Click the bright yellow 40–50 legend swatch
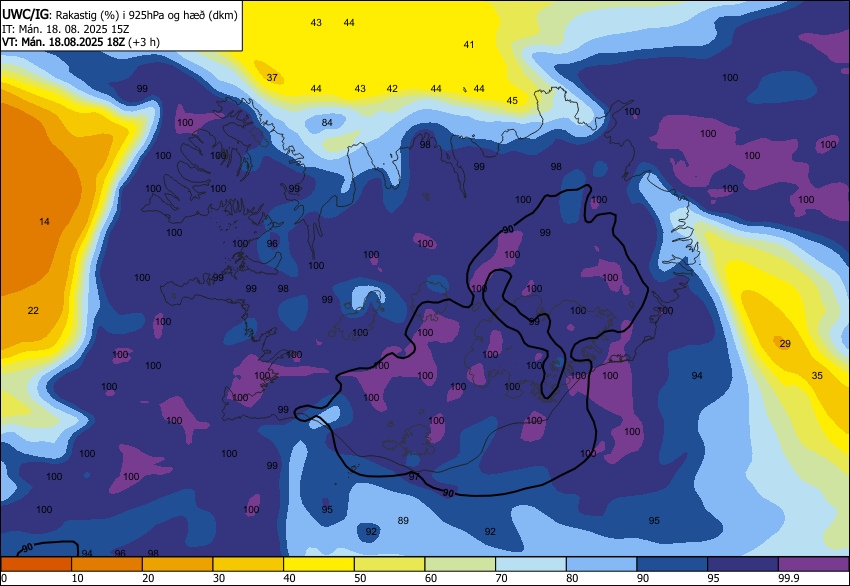850x586 pixels. [319, 564]
